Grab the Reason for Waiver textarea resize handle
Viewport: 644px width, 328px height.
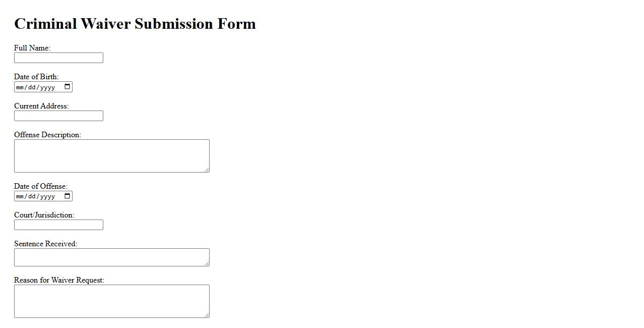[207, 315]
